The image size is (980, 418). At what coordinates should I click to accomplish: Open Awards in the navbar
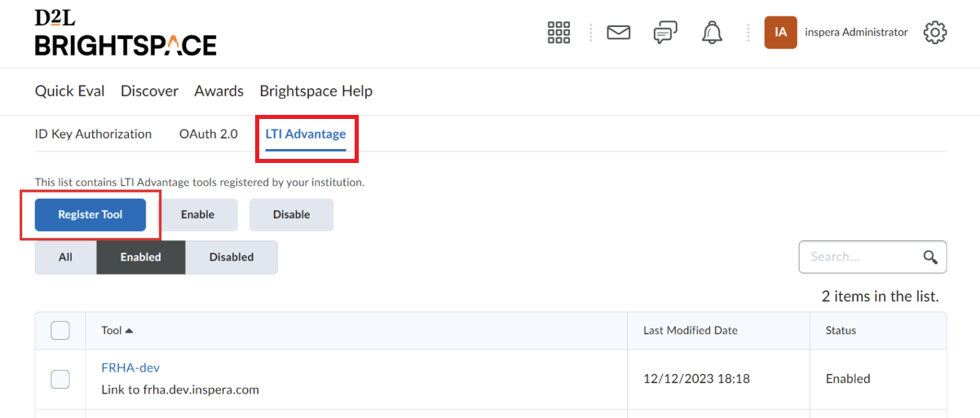[219, 91]
